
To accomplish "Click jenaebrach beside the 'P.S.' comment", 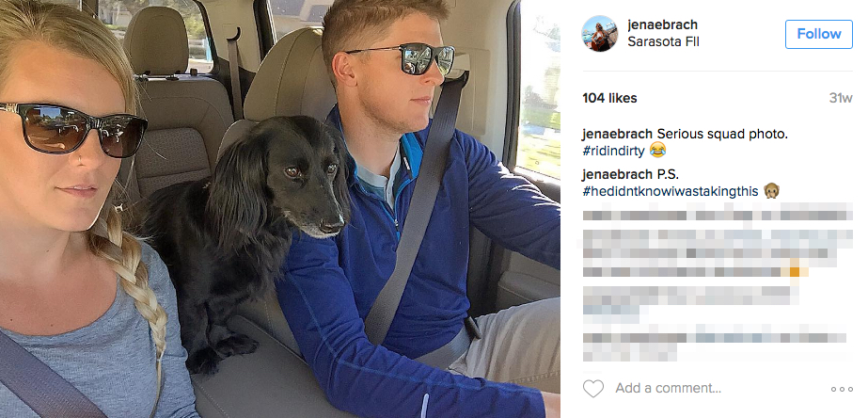I will pos(617,175).
